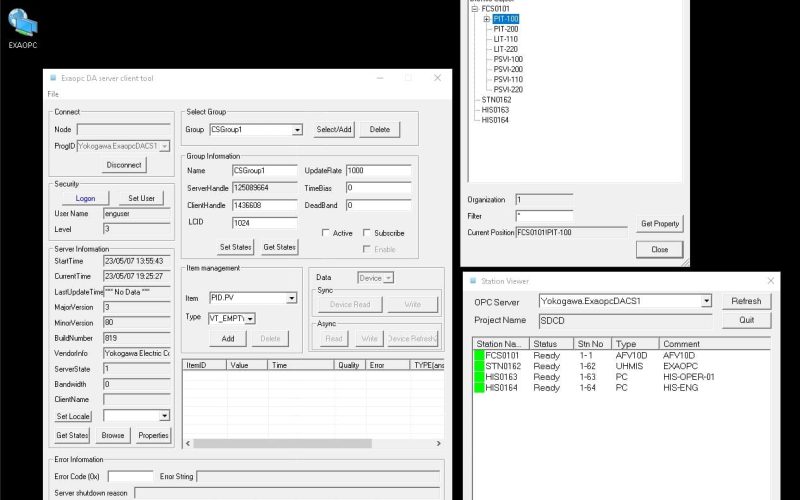The image size is (800, 500).
Task: Click left arrow of item list scrollbar
Action: coord(188,443)
